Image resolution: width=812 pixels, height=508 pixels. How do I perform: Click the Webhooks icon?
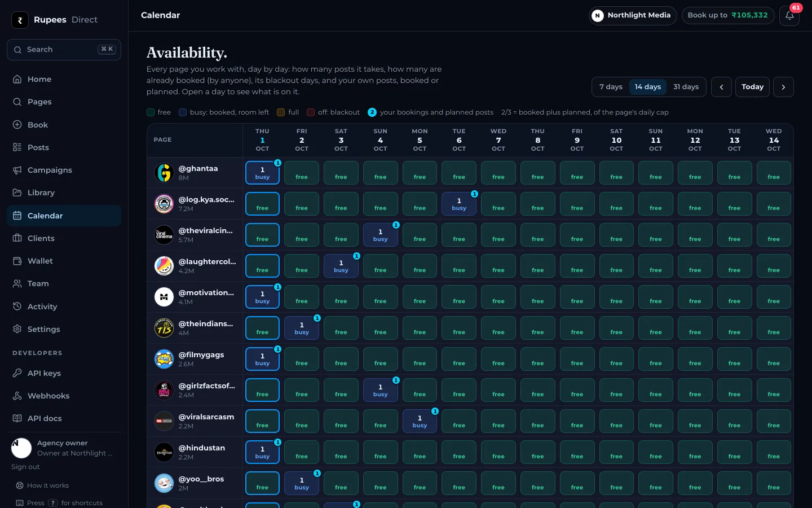(x=17, y=396)
